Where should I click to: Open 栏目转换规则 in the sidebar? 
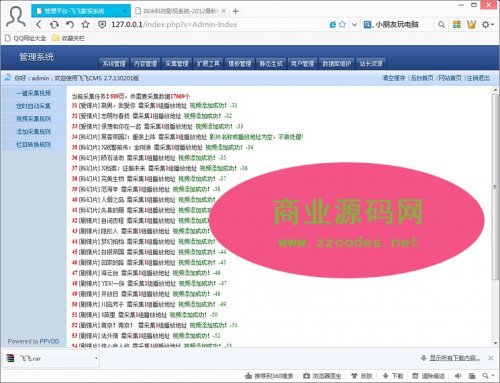tap(33, 145)
